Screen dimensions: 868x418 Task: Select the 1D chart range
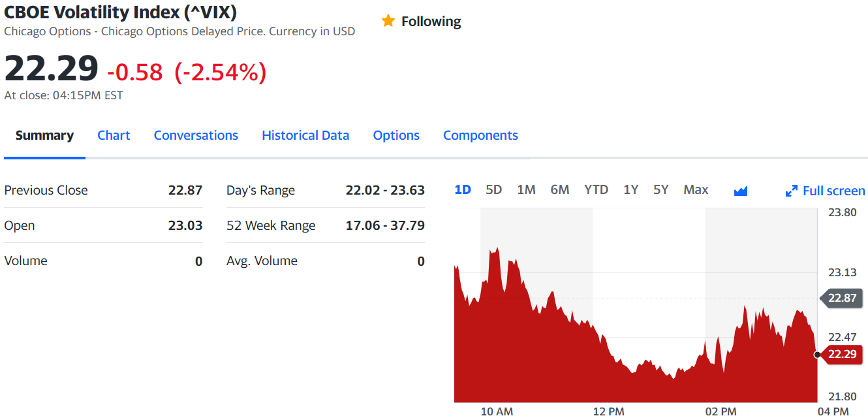[x=463, y=189]
